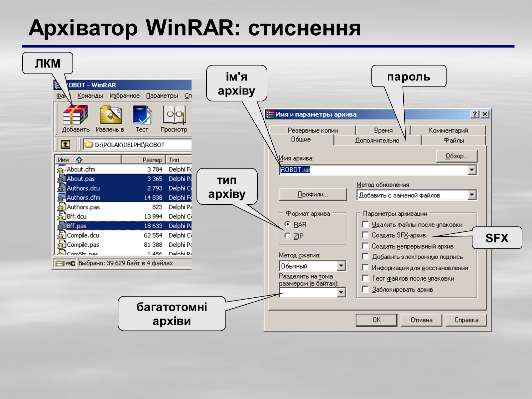Sort by Имя column header
The height and width of the screenshot is (399, 532).
pos(88,160)
